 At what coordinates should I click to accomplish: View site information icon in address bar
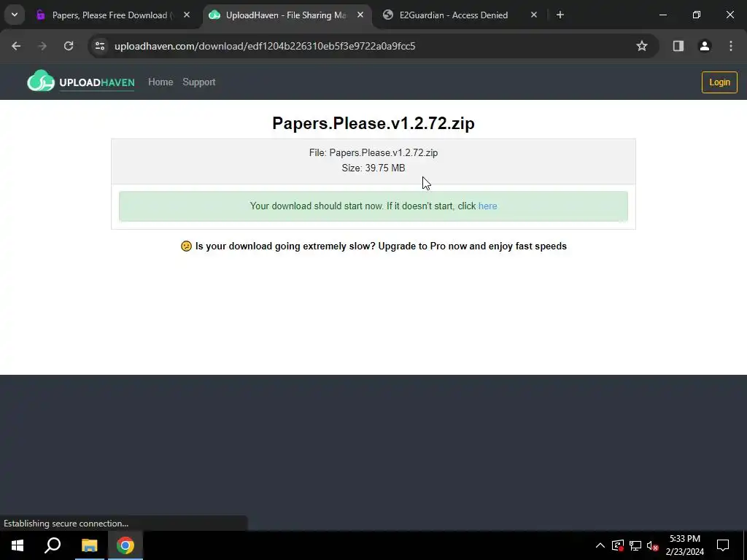(100, 46)
